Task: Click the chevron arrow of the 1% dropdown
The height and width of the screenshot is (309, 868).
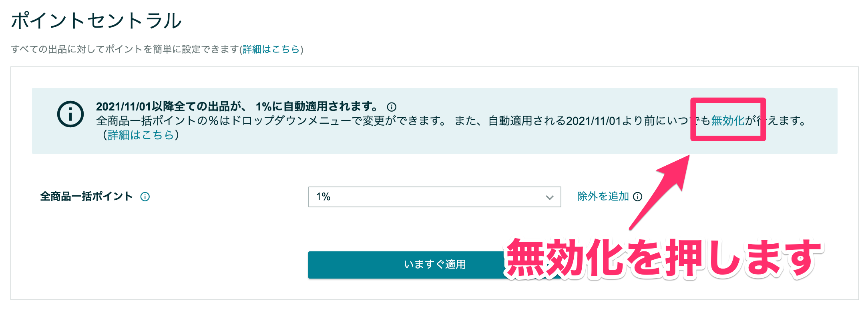Action: click(549, 197)
